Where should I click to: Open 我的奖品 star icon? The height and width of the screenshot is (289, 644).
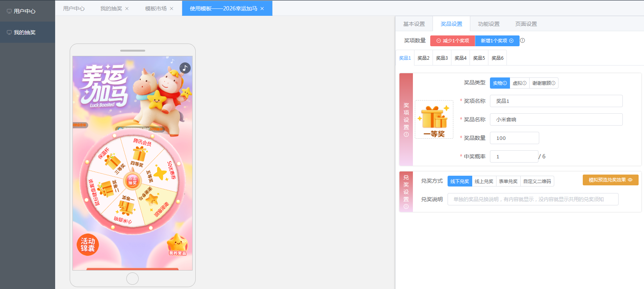177,245
